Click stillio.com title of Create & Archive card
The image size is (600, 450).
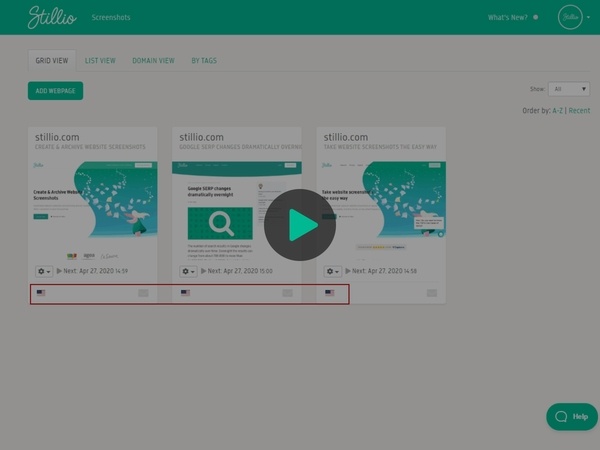(57, 137)
